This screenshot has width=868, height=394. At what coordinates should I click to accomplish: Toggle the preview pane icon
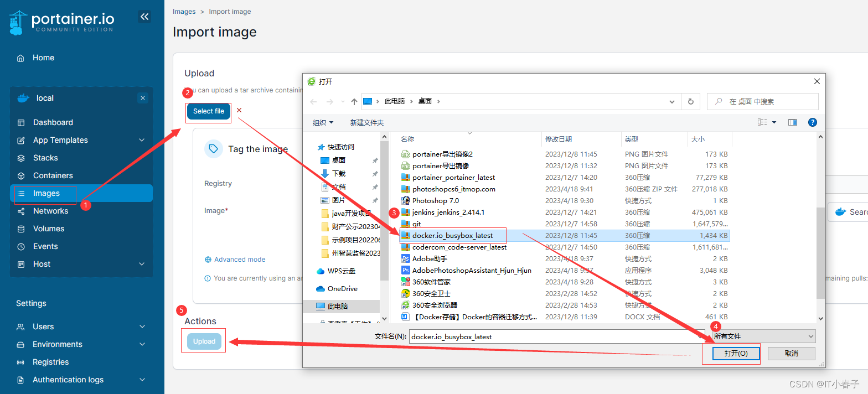click(793, 122)
